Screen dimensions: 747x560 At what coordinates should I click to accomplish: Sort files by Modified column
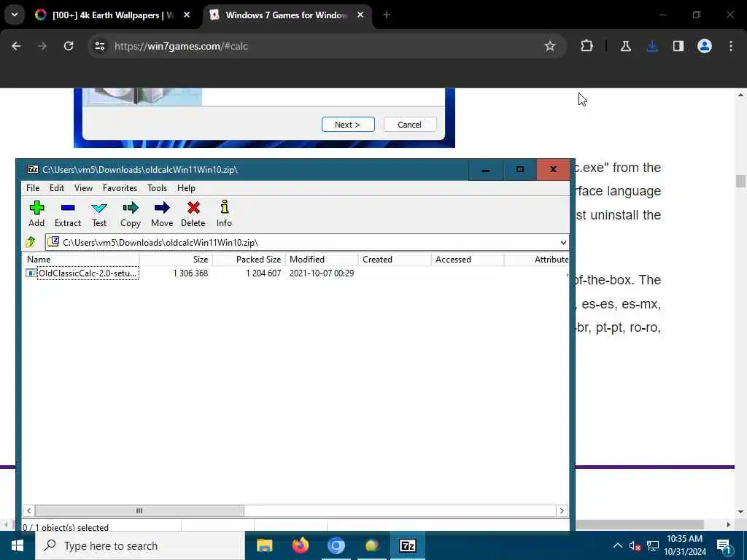coord(322,260)
